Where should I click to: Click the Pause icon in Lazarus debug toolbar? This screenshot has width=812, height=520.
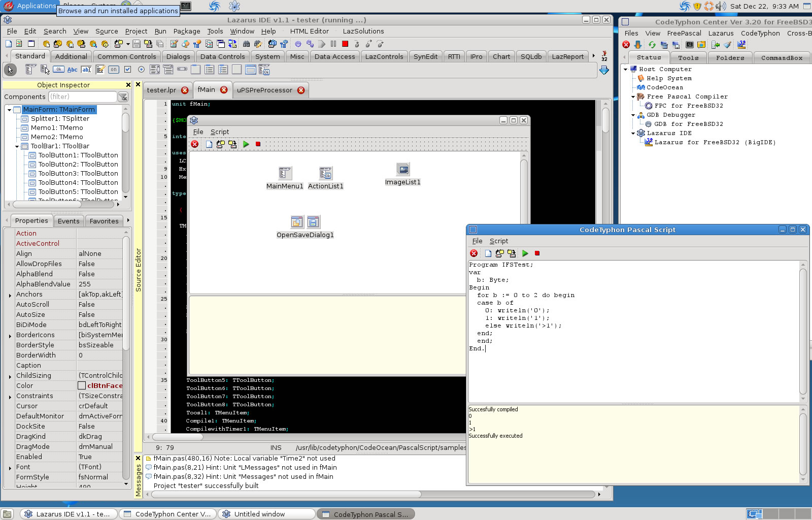pos(333,44)
